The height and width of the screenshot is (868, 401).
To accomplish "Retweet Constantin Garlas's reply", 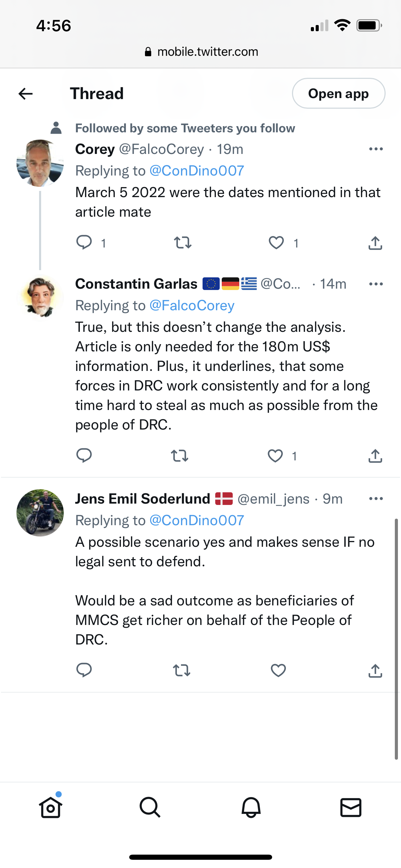I will pyautogui.click(x=180, y=456).
